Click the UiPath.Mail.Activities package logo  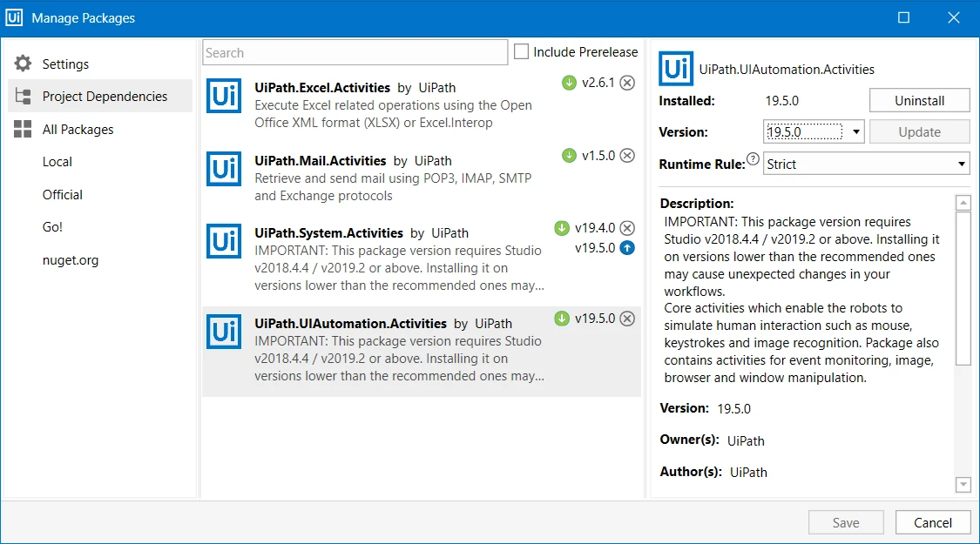[224, 169]
